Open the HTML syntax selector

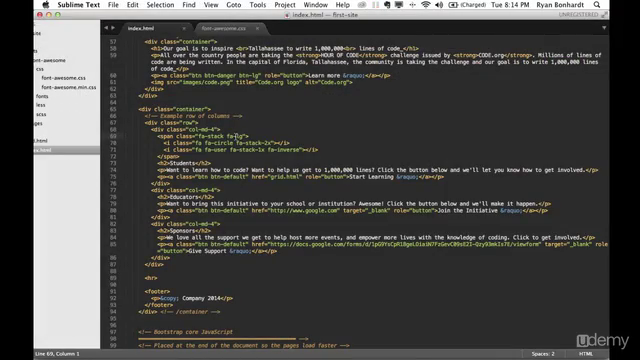(x=585, y=354)
